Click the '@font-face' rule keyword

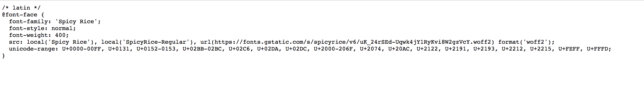[20, 15]
